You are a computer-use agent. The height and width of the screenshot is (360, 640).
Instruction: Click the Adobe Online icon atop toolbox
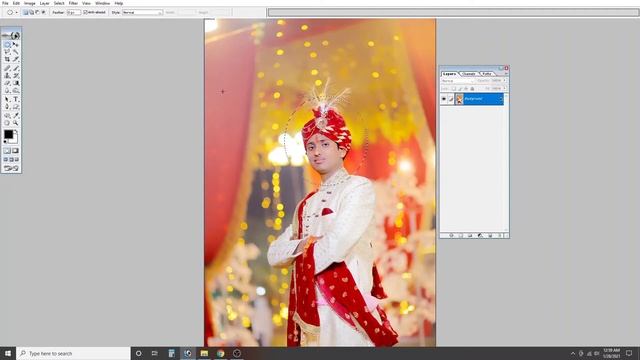(x=11, y=35)
